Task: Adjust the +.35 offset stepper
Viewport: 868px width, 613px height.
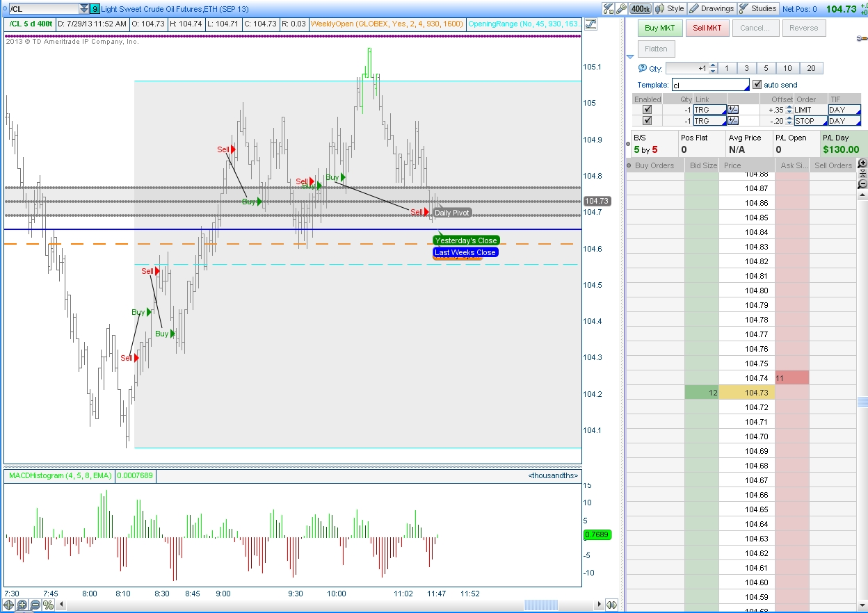Action: click(789, 110)
